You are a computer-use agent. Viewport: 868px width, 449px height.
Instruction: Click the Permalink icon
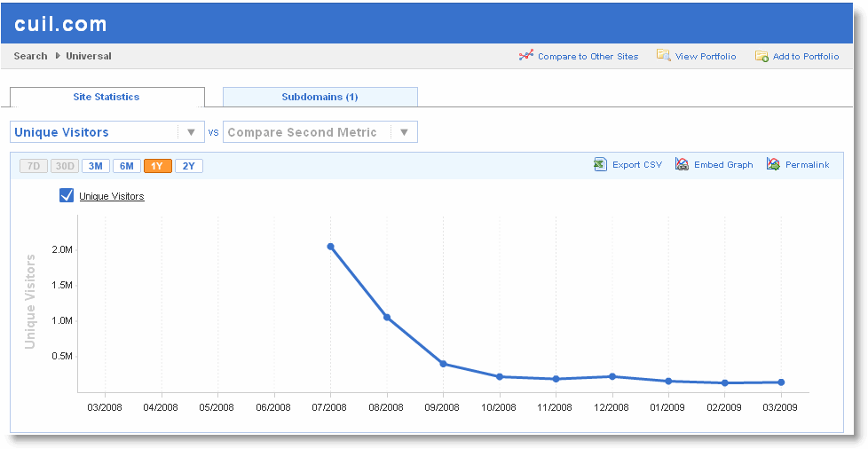pyautogui.click(x=773, y=164)
